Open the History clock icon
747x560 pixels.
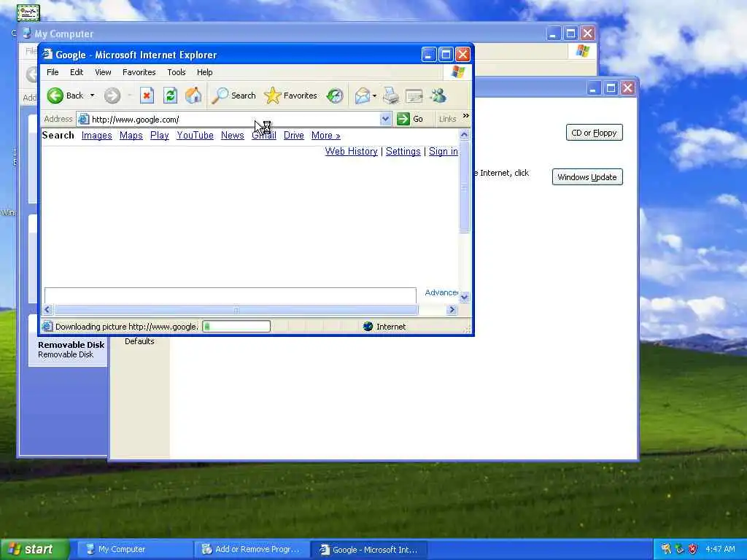coord(335,96)
